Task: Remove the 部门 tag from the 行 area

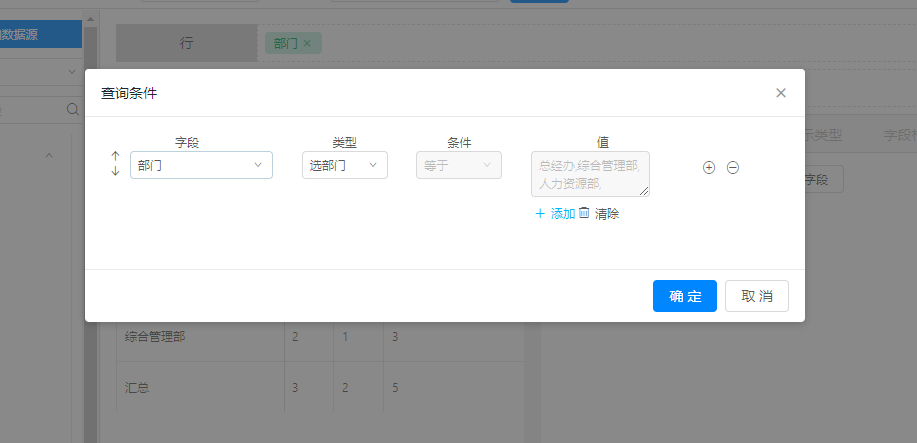Action: point(307,43)
